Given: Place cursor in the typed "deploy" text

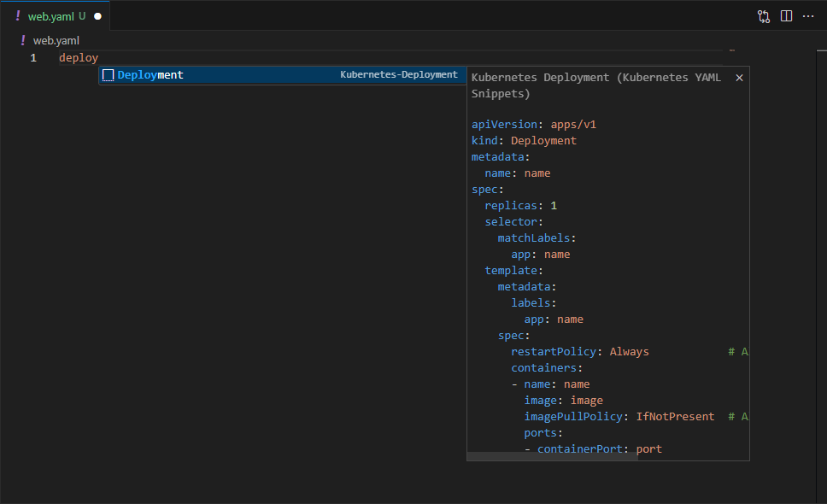Looking at the screenshot, I should pyautogui.click(x=79, y=58).
